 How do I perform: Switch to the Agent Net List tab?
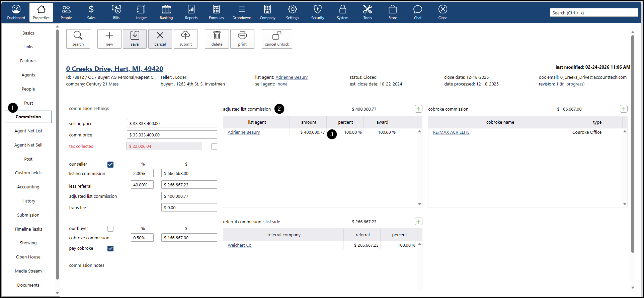[28, 131]
